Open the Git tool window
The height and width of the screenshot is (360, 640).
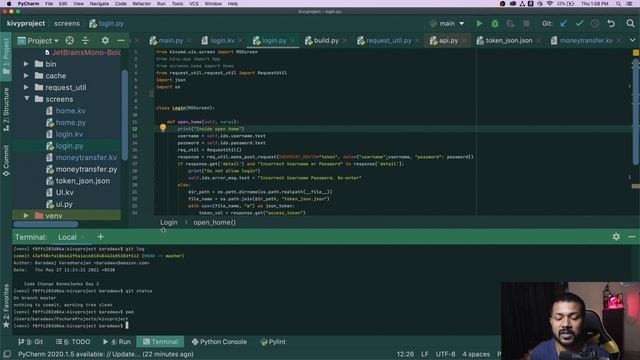pyautogui.click(x=31, y=342)
